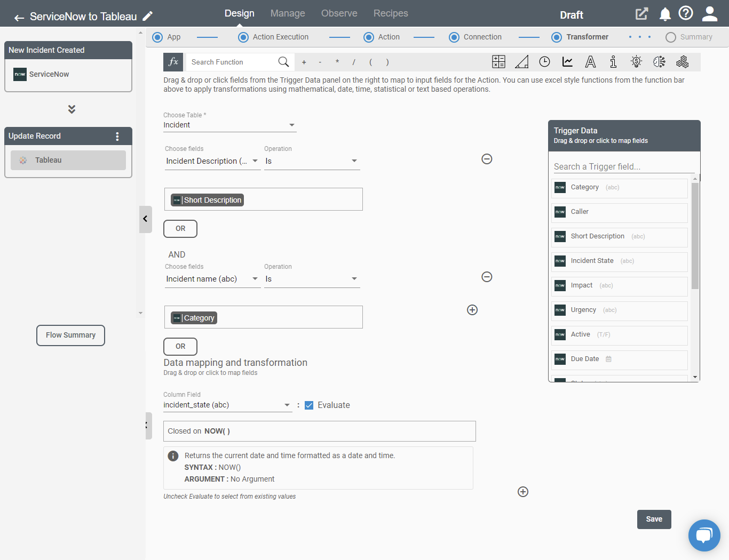
Task: Open date and time functions clock icon
Action: pyautogui.click(x=544, y=62)
